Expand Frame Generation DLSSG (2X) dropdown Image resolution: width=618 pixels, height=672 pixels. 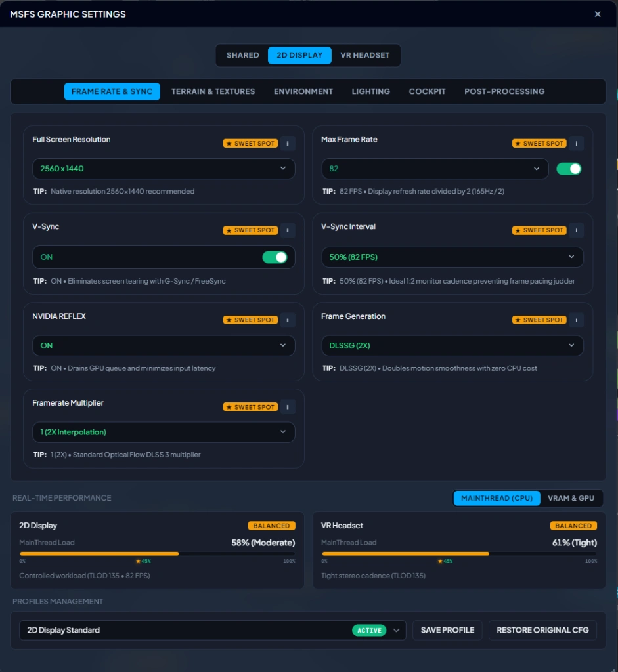[452, 345]
